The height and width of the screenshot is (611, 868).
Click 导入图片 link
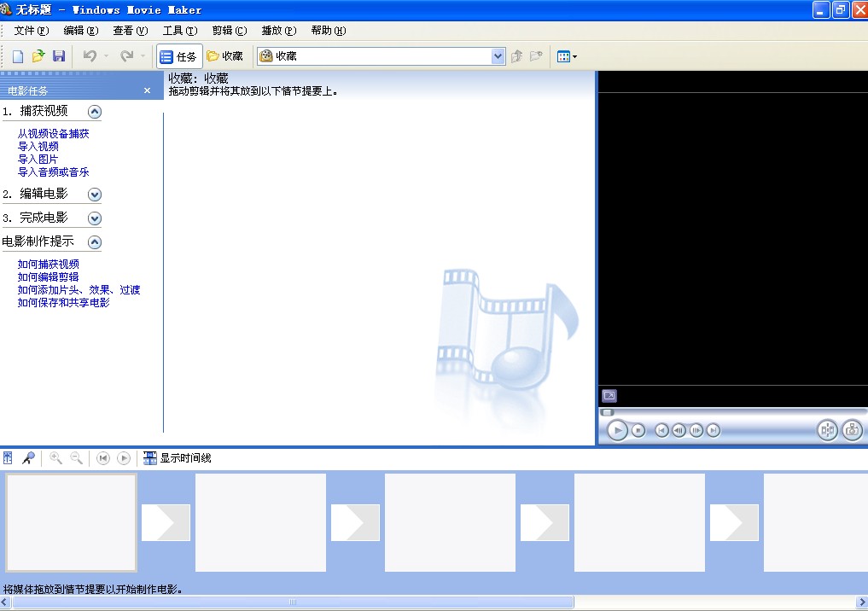38,159
